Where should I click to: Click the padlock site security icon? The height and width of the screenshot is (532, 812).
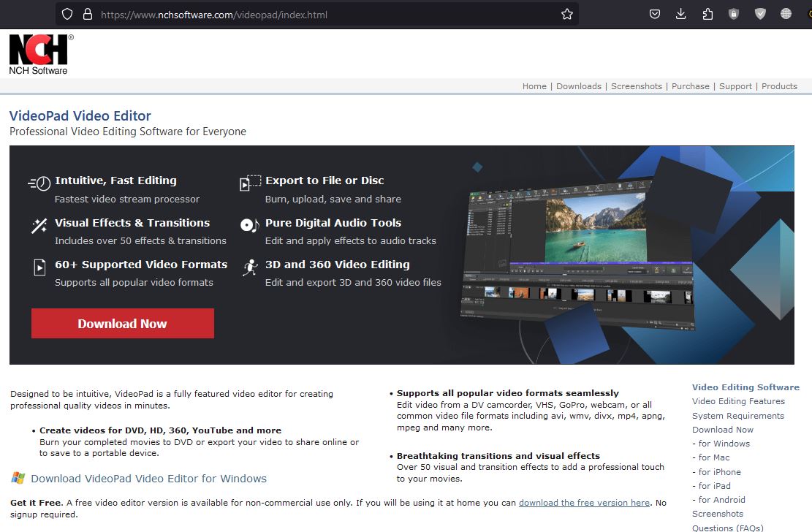click(88, 15)
